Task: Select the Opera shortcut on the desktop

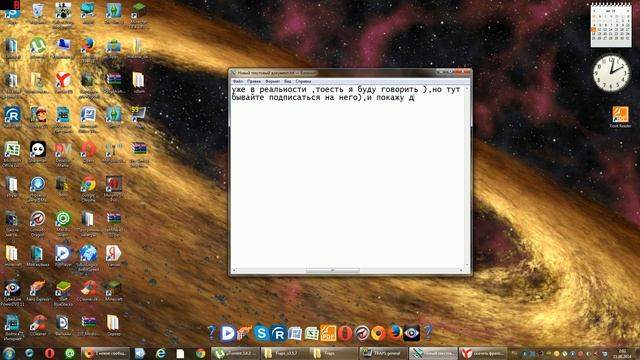Action: [88, 152]
